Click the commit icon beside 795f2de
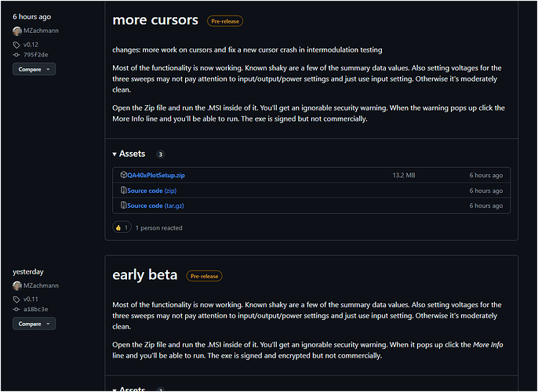This screenshot has width=538, height=392. click(x=16, y=55)
